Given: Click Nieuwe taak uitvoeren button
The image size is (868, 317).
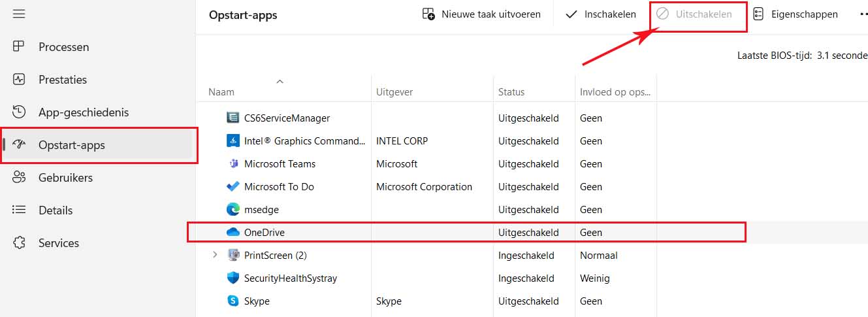Looking at the screenshot, I should coord(481,14).
